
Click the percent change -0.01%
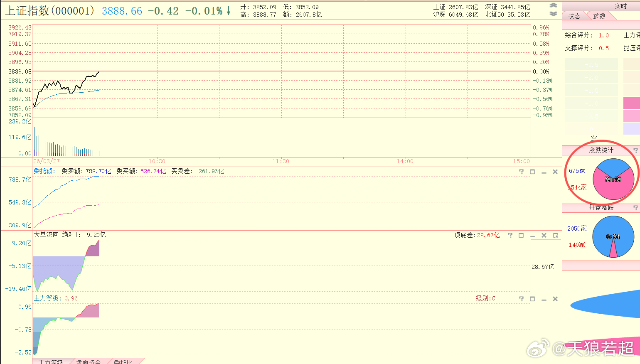(x=204, y=11)
